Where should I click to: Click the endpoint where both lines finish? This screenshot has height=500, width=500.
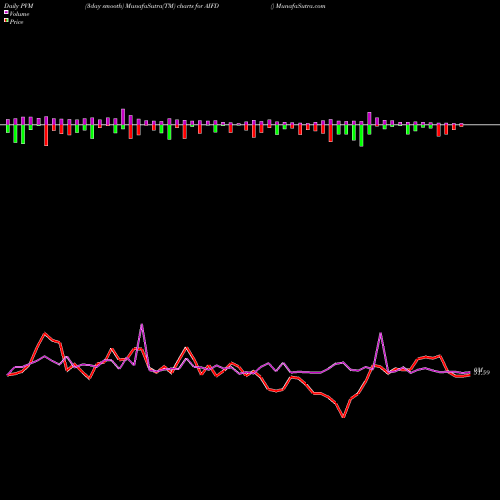point(470,374)
